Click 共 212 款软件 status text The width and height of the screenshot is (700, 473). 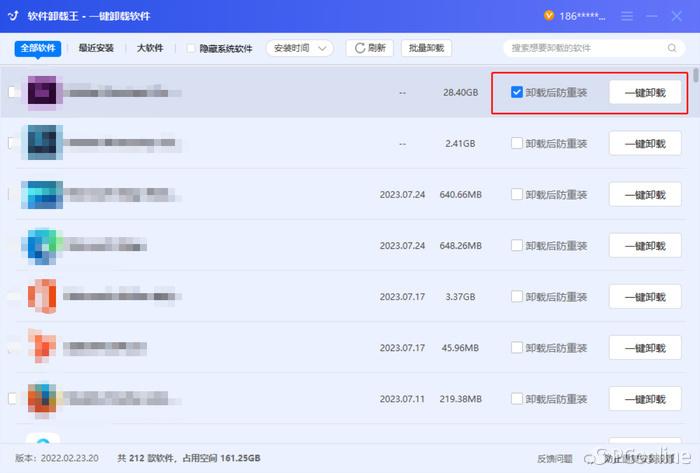coord(146,458)
